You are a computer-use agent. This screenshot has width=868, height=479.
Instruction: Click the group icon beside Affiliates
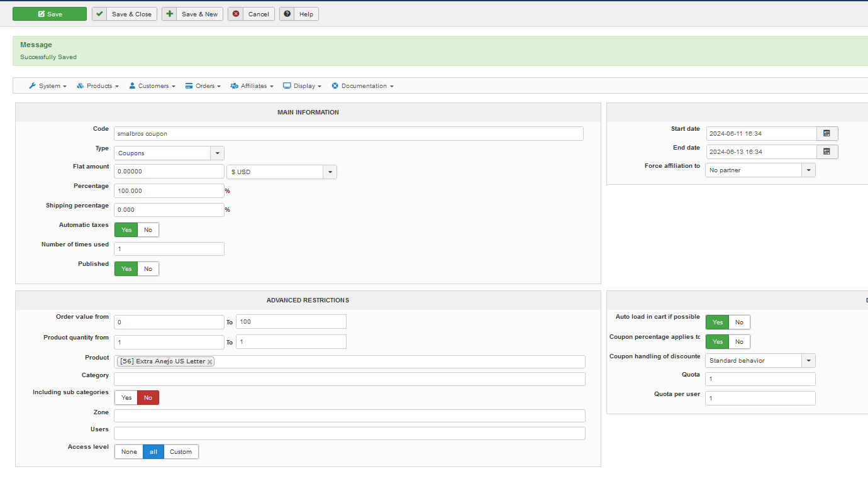pos(235,86)
